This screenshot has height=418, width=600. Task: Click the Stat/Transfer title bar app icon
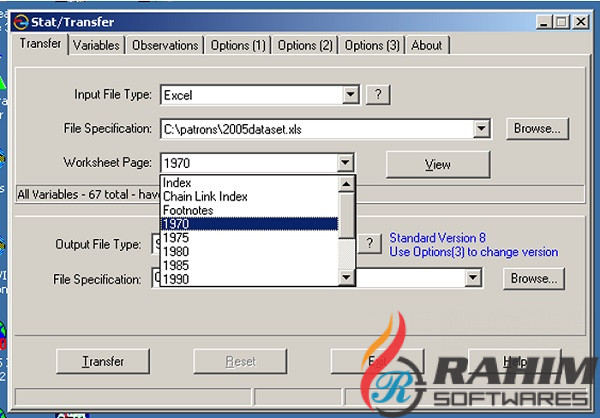click(x=20, y=22)
